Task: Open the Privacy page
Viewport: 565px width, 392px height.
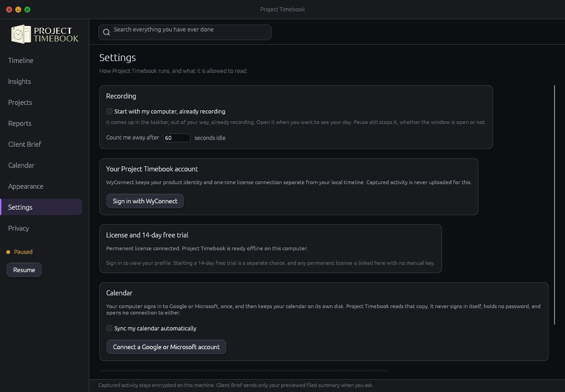Action: (41, 228)
